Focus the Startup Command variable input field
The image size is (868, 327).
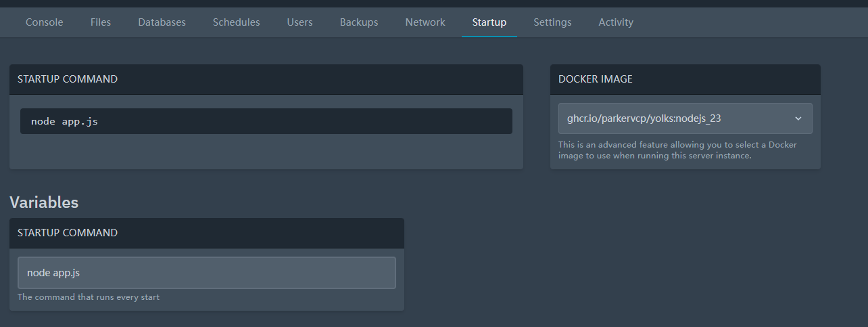click(206, 273)
